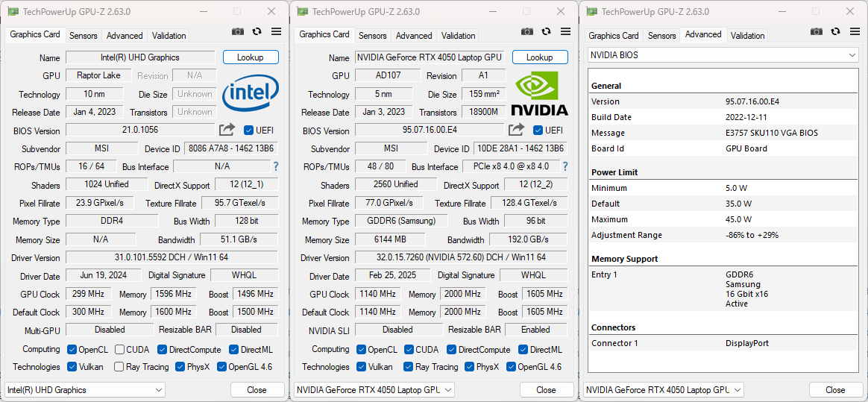Click Memory Type field GDDR6 (Samsung)
Screen dimensions: 868x402
point(402,221)
